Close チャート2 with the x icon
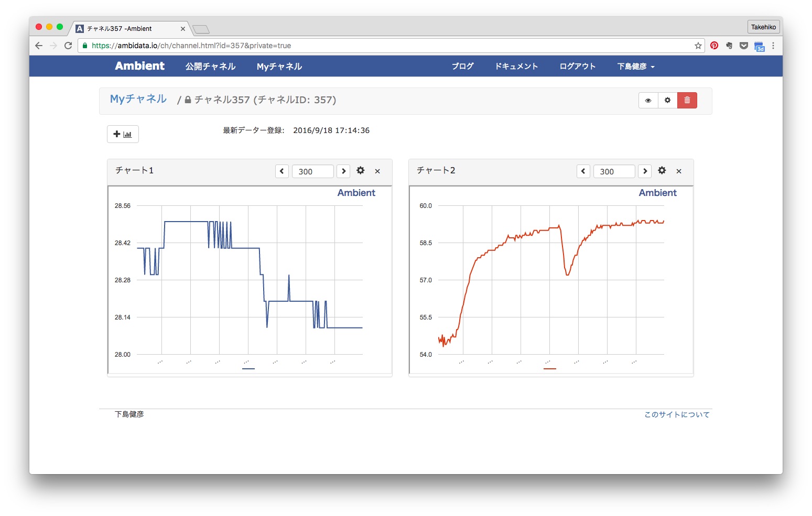Image resolution: width=812 pixels, height=516 pixels. click(x=679, y=171)
